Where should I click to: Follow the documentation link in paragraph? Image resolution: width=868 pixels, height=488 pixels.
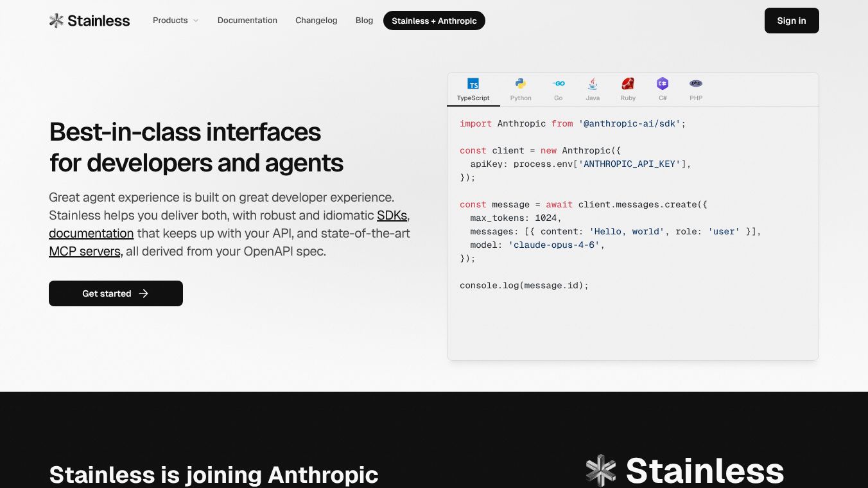point(91,233)
